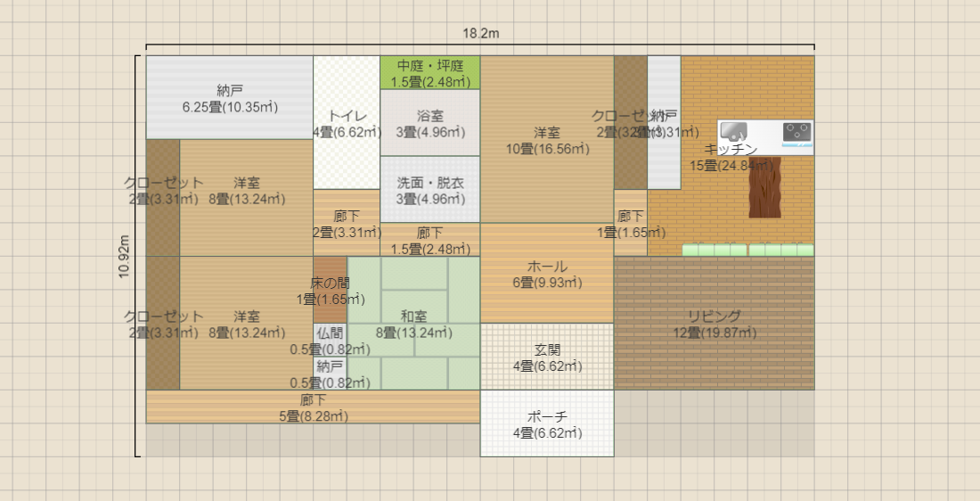
Task: Select the 洋室 10畳 room
Action: point(547,139)
